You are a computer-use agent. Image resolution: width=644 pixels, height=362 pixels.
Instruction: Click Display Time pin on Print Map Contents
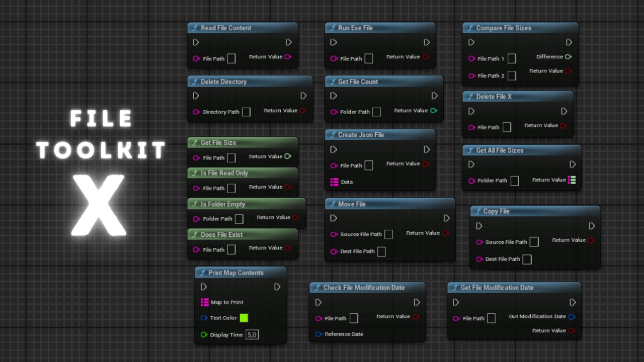204,335
